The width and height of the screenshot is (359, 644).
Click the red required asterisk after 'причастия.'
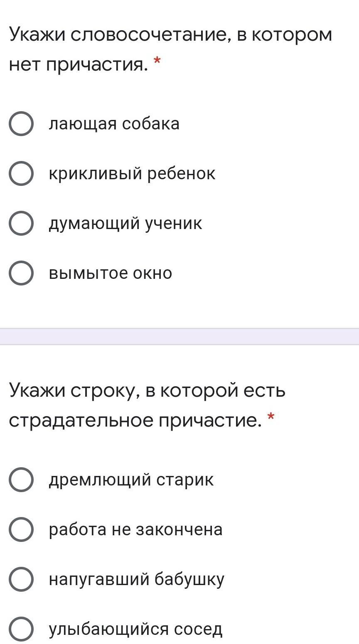[157, 62]
